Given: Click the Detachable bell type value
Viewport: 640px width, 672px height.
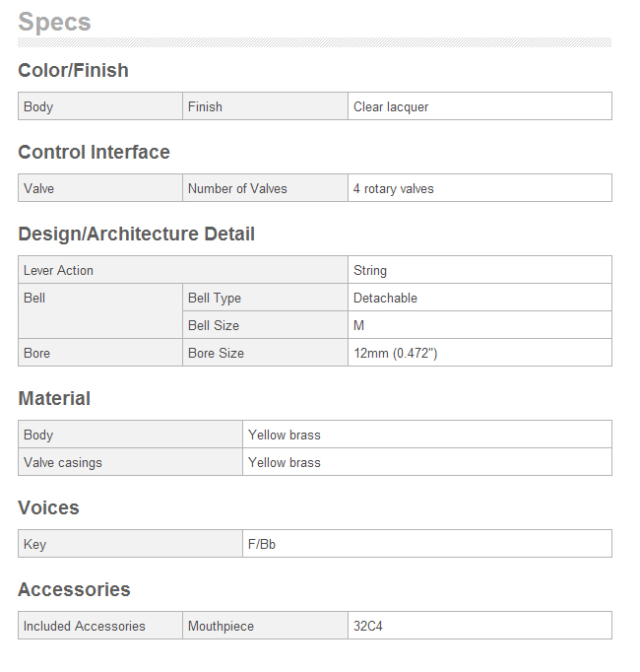Looking at the screenshot, I should point(385,298).
